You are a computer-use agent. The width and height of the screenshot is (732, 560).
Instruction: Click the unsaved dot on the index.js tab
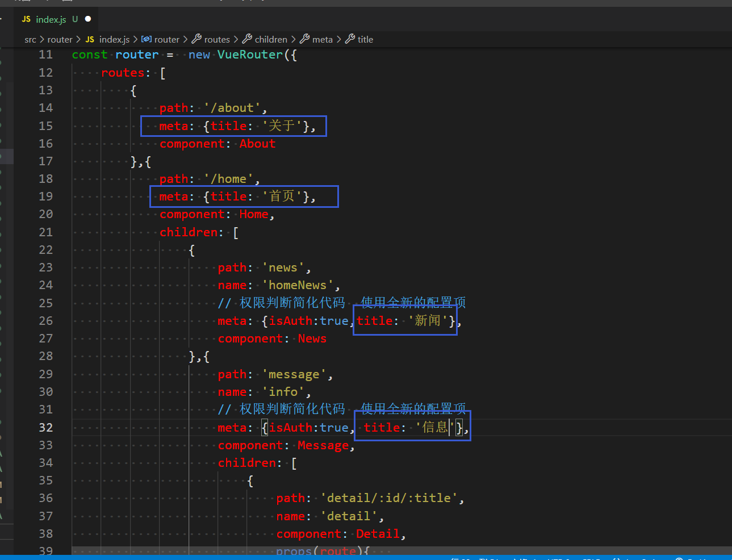click(88, 19)
